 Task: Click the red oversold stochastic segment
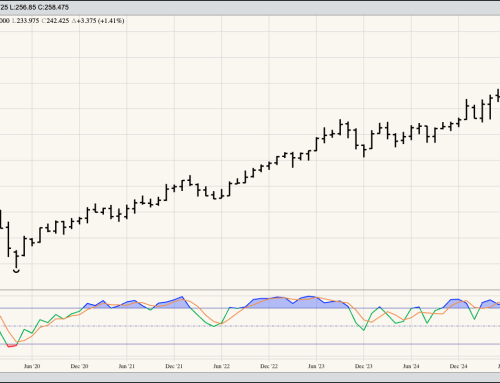point(12,346)
